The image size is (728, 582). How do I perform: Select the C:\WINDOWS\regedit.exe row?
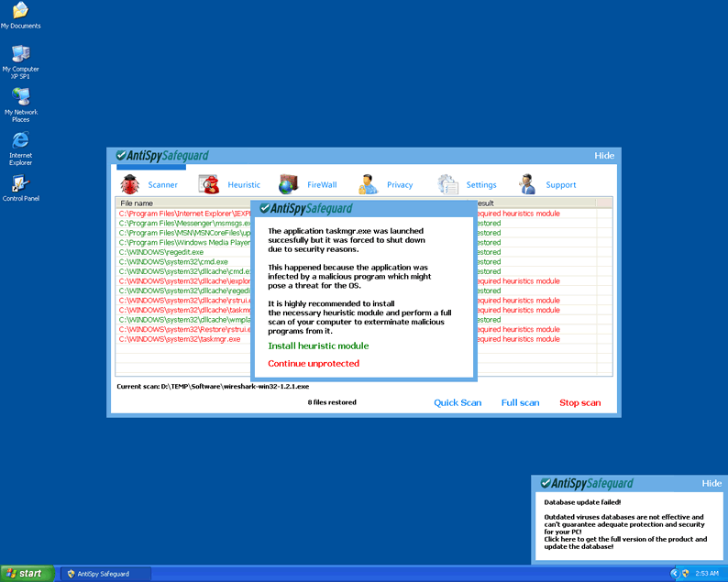pyautogui.click(x=161, y=252)
